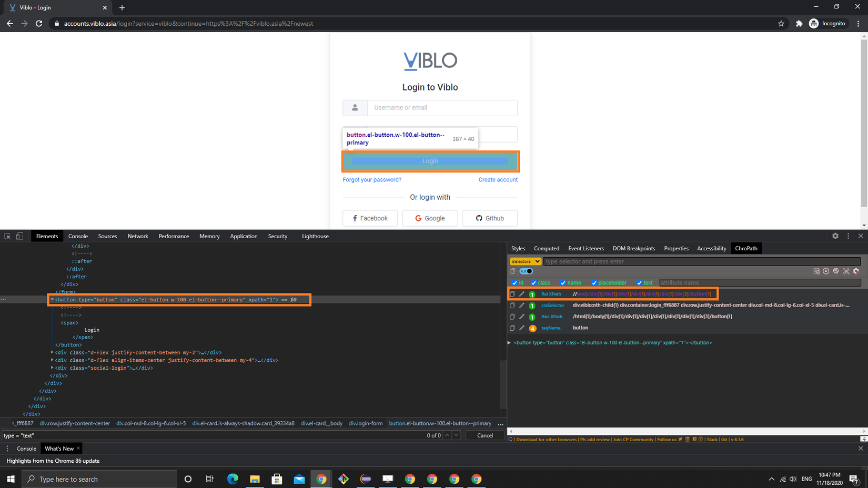Open the Styles sidebar tab
The image size is (868, 488).
(518, 248)
